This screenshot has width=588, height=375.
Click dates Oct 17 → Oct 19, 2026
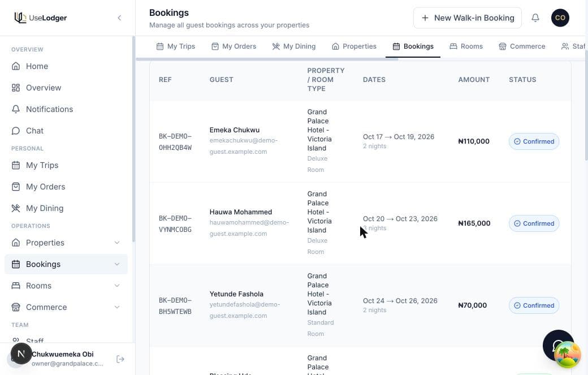click(399, 137)
